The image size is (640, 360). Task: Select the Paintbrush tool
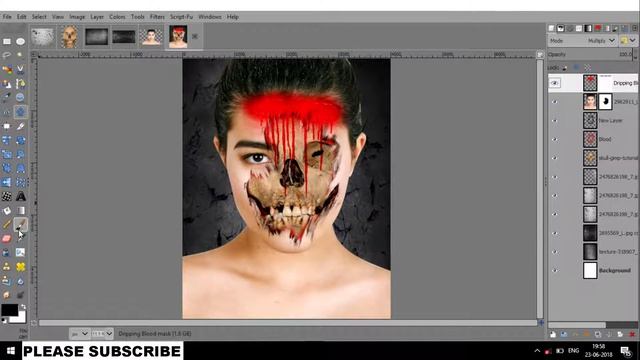(x=20, y=224)
